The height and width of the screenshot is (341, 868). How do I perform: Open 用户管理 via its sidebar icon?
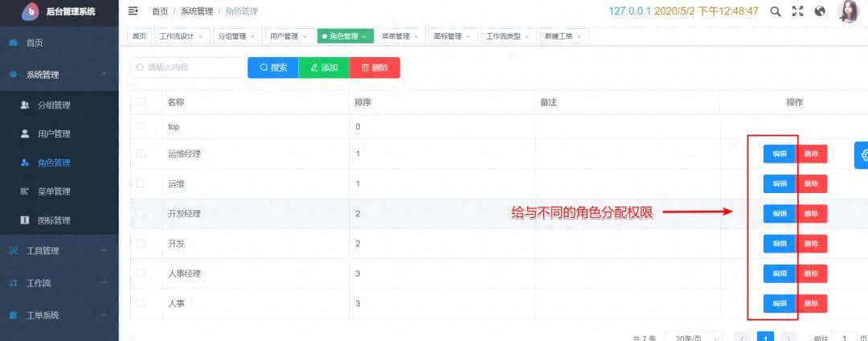tap(24, 134)
